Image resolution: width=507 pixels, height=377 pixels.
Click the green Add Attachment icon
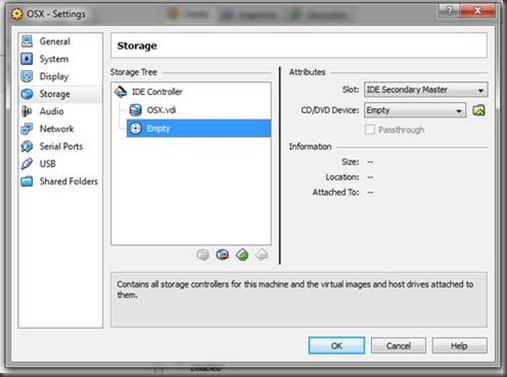242,255
